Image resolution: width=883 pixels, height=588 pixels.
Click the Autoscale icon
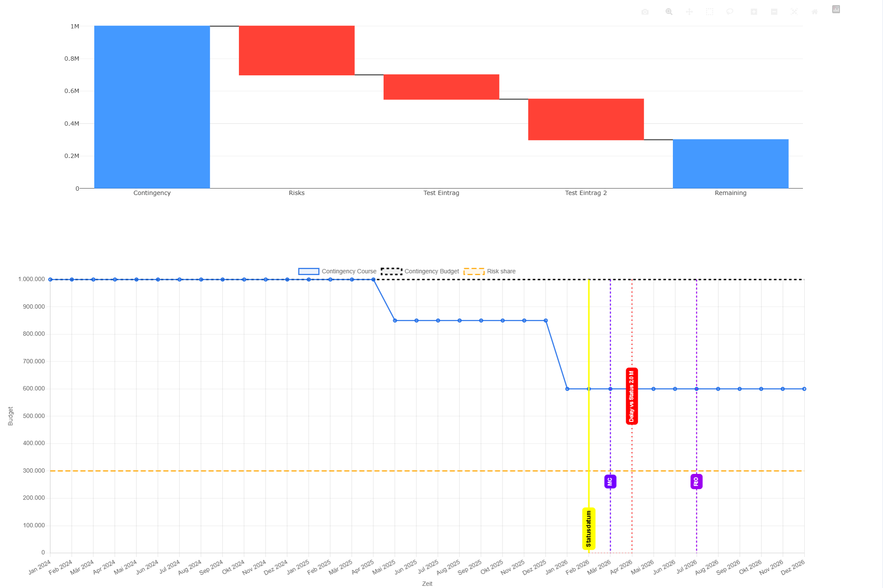tap(794, 12)
